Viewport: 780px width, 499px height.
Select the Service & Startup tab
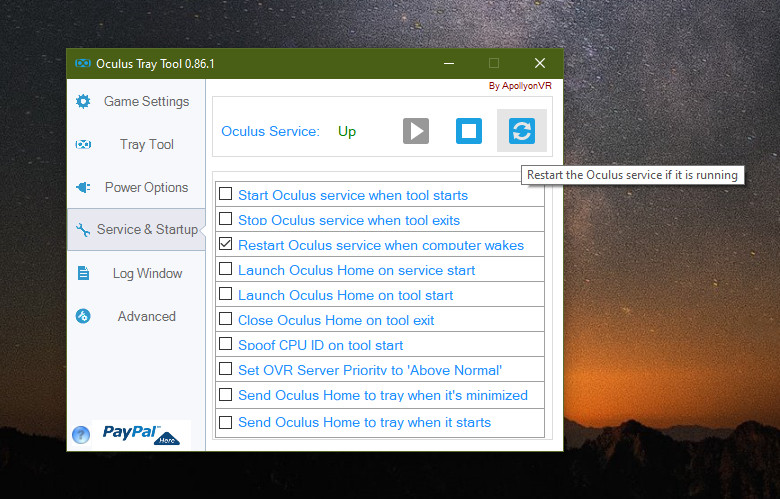click(x=136, y=229)
